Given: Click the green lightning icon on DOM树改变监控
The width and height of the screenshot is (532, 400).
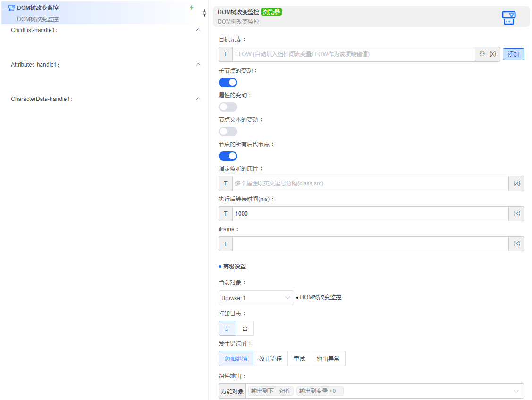Looking at the screenshot, I should pyautogui.click(x=191, y=8).
